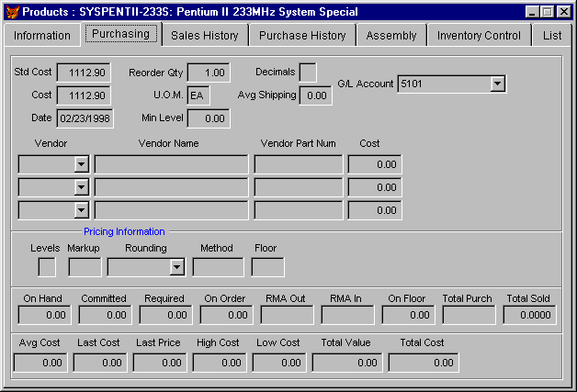Screen dimensions: 577x392
Task: Maximize the Products window
Action: pos(547,12)
